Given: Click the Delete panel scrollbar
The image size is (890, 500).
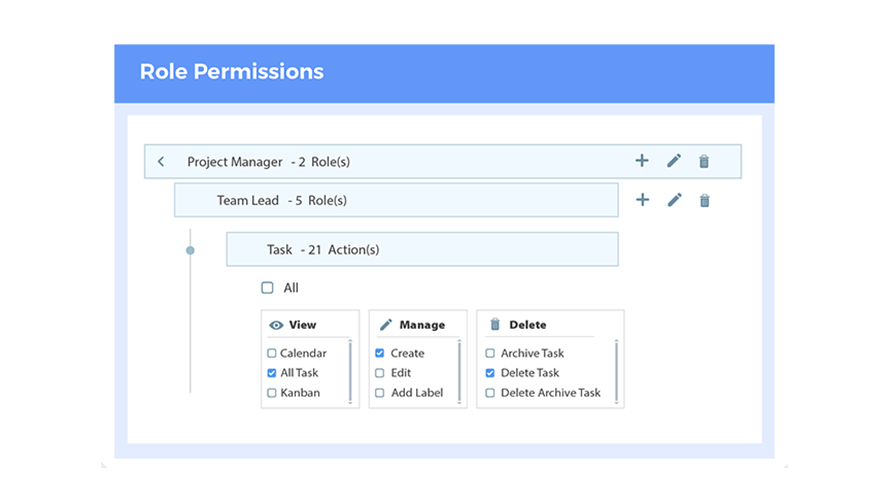Looking at the screenshot, I should tap(616, 372).
